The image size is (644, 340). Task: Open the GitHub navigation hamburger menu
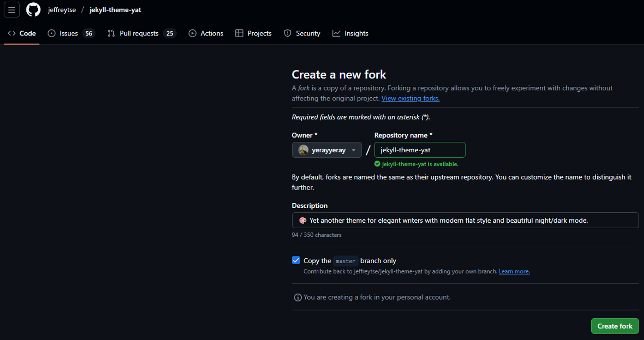11,10
